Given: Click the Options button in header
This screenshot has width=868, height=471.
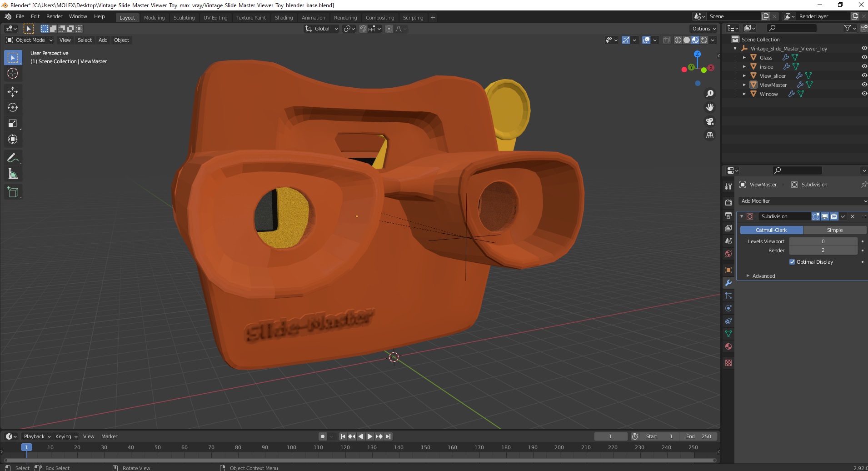Looking at the screenshot, I should point(704,29).
